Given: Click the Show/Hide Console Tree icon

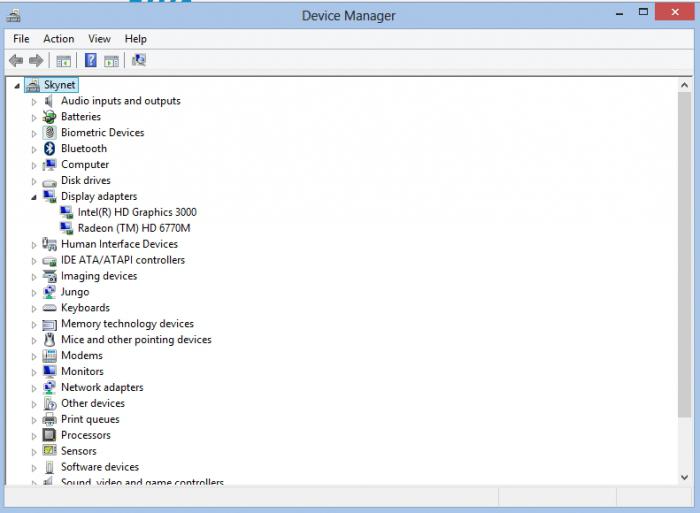Looking at the screenshot, I should tap(63, 61).
